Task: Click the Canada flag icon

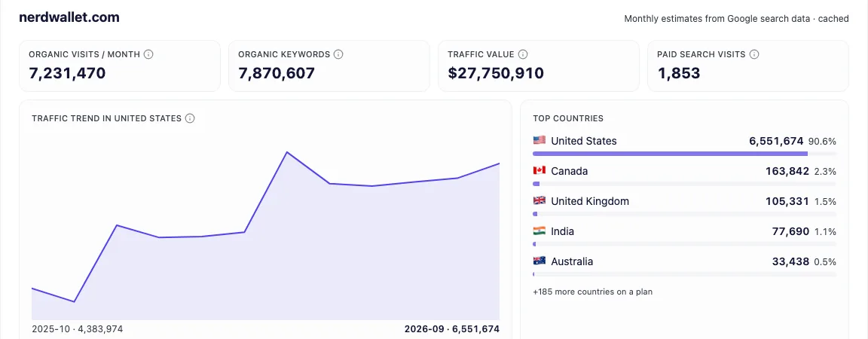Action: (x=539, y=170)
